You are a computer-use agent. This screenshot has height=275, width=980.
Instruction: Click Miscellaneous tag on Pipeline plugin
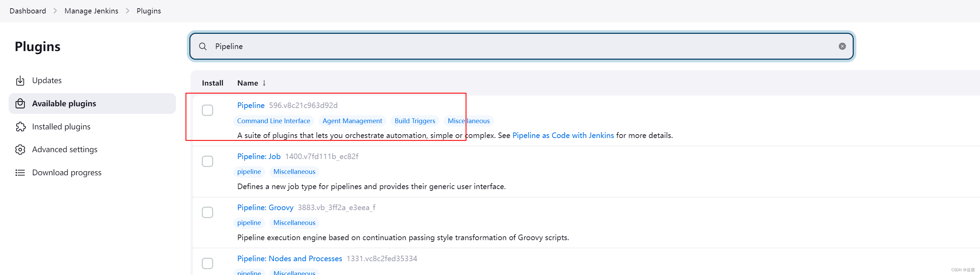469,121
